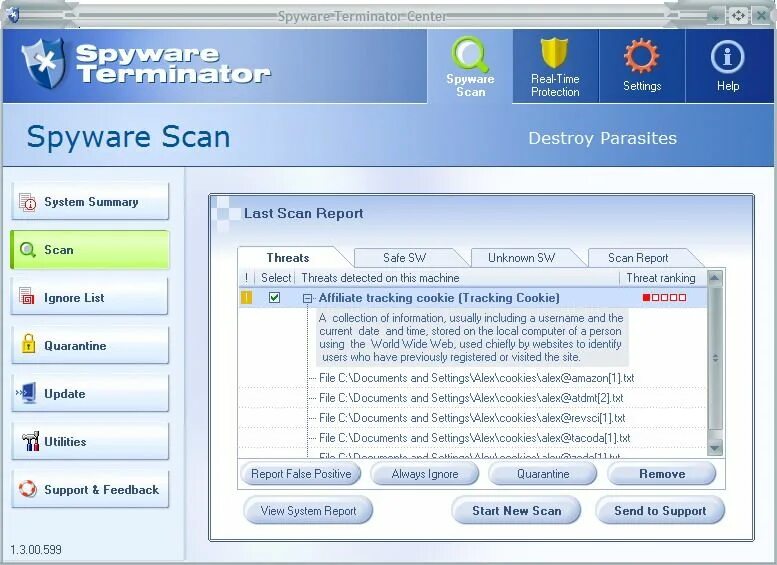Viewport: 777px width, 565px height.
Task: Click the threat ranking indicator squares
Action: click(x=664, y=297)
